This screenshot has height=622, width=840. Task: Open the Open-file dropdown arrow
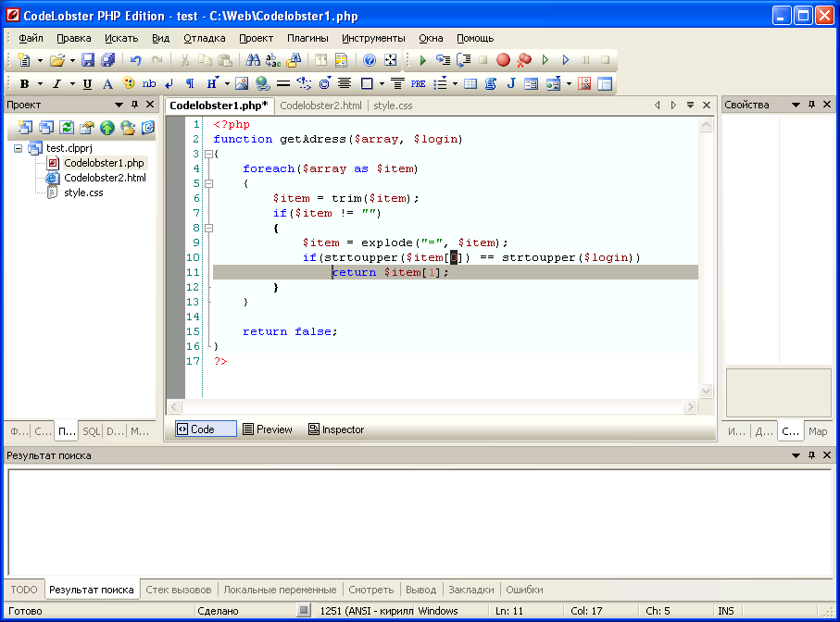[x=72, y=60]
